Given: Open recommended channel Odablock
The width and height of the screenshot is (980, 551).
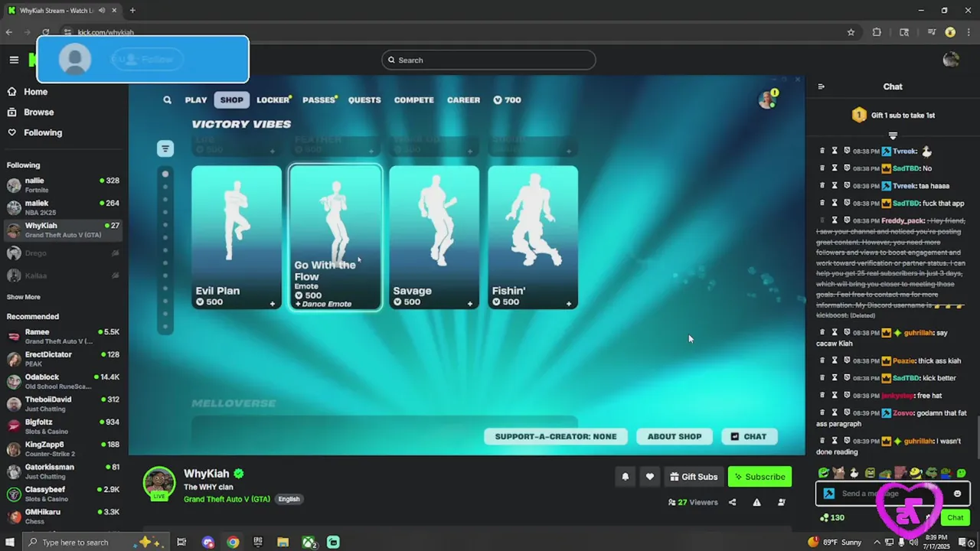Looking at the screenshot, I should pyautogui.click(x=61, y=381).
